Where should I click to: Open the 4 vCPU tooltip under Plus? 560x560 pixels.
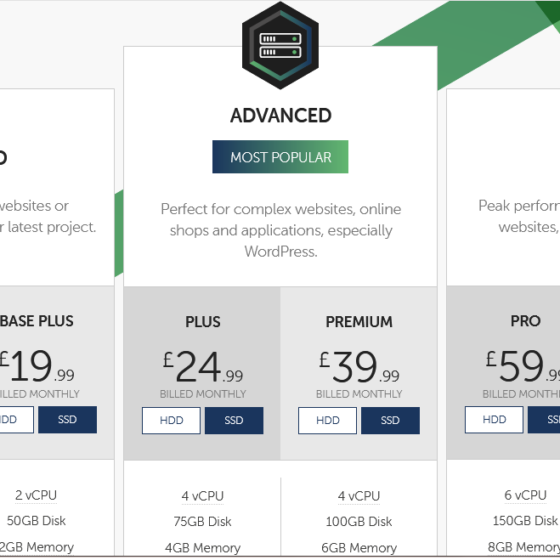click(x=202, y=496)
